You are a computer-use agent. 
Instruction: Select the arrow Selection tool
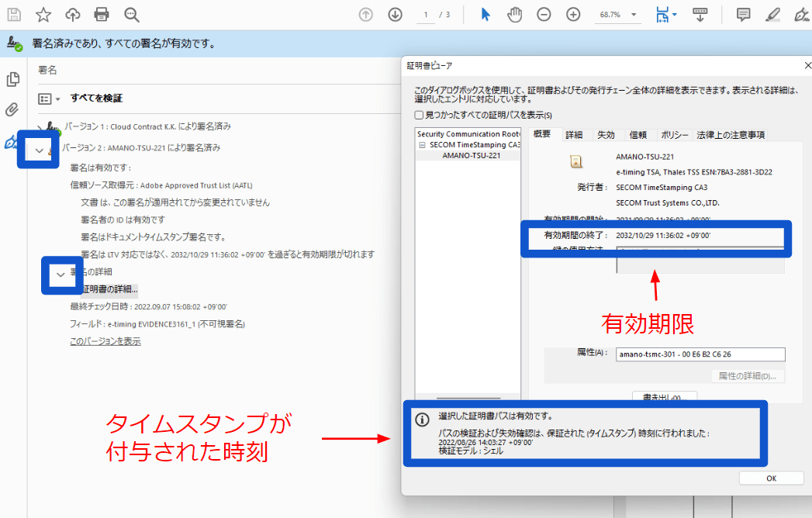click(484, 14)
